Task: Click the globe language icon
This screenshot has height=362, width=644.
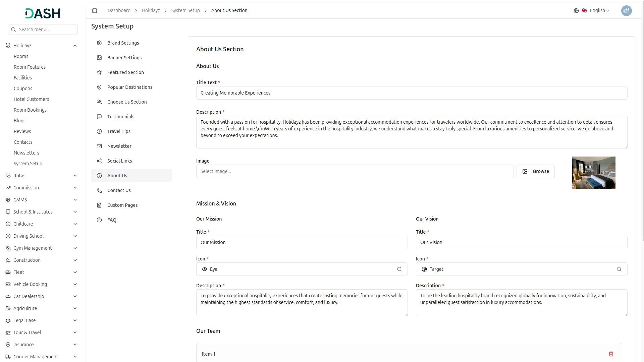Action: coord(576,11)
